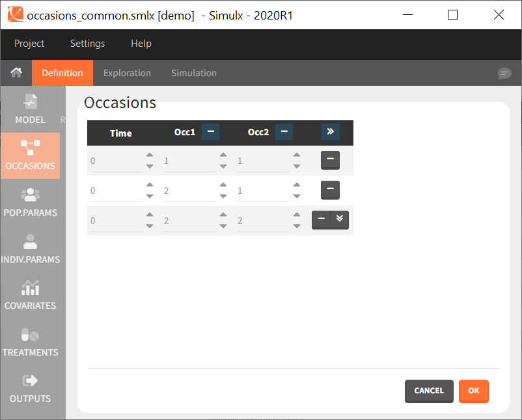Viewport: 522px width, 420px height.
Task: Open the Model section in sidebar
Action: 30,109
